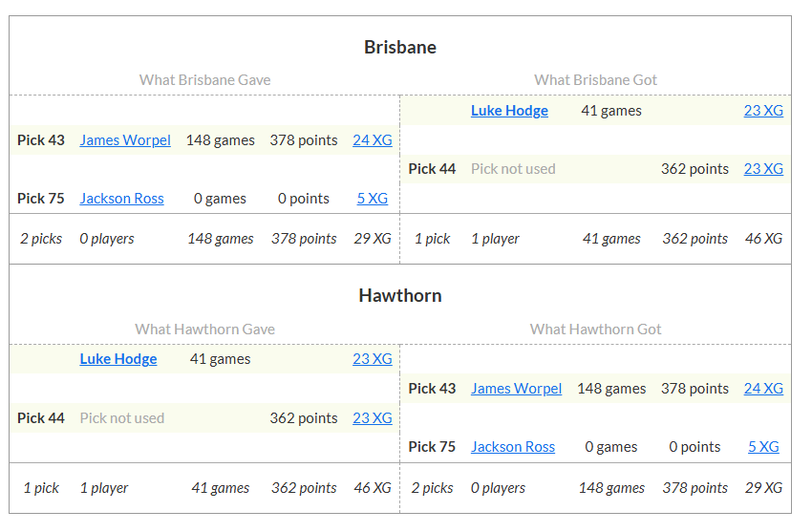Click the Hawthorn section heading

[400, 295]
